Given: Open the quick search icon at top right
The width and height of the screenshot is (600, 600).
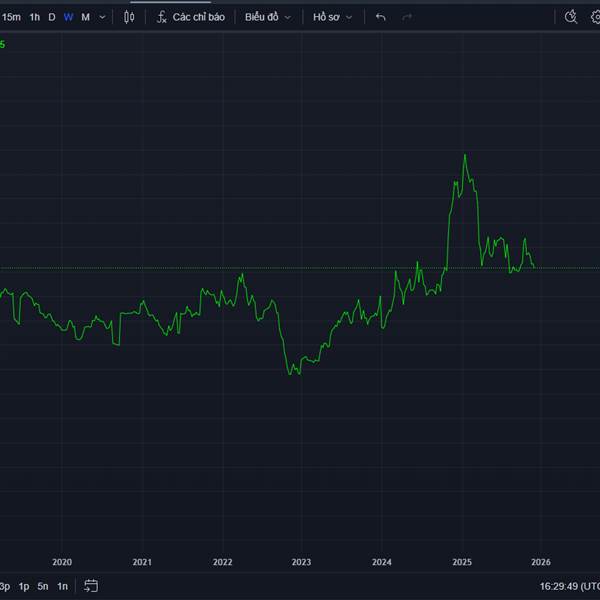Looking at the screenshot, I should coord(571,17).
